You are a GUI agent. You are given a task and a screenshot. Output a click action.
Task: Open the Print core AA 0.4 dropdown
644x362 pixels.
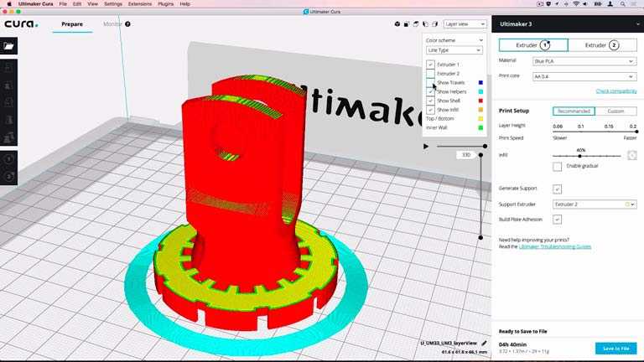pos(584,77)
